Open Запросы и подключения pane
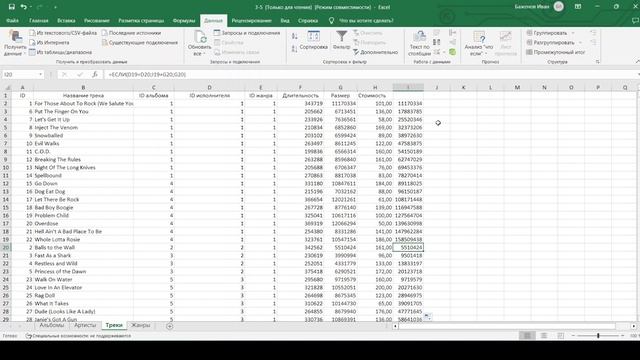Screen dimensions: 640x360 (247, 33)
